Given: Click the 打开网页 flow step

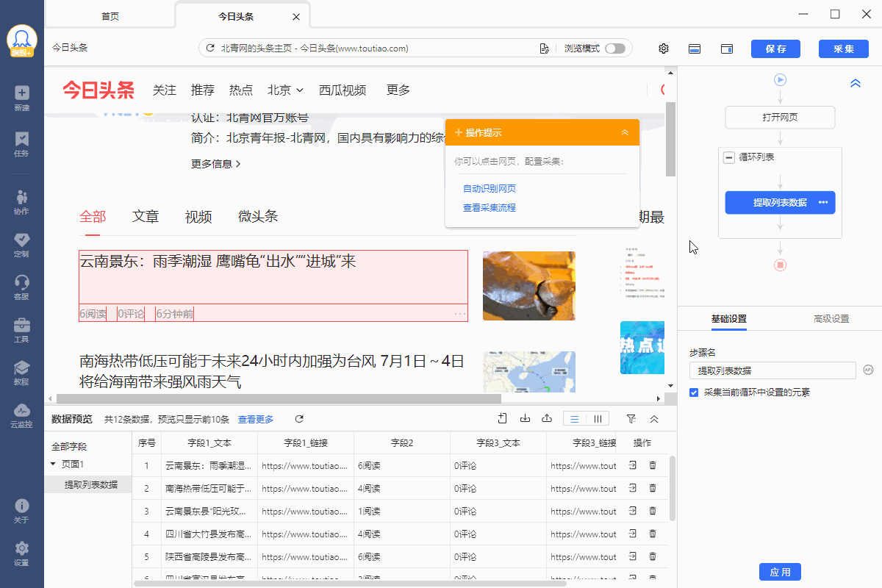Looking at the screenshot, I should pos(780,118).
